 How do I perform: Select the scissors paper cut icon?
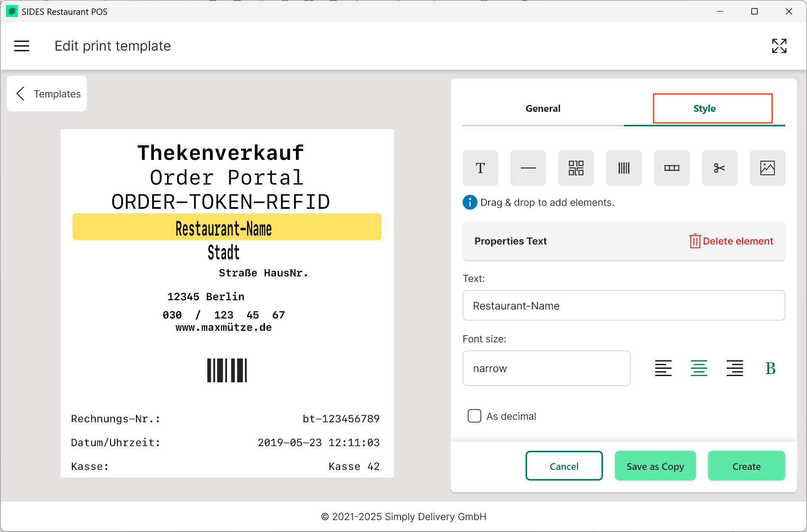tap(719, 168)
